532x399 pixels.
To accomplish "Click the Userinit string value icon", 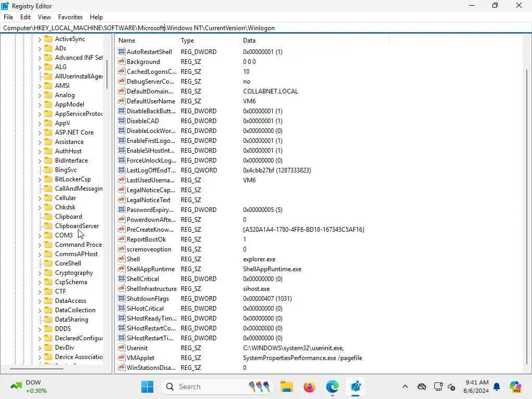I will point(122,348).
